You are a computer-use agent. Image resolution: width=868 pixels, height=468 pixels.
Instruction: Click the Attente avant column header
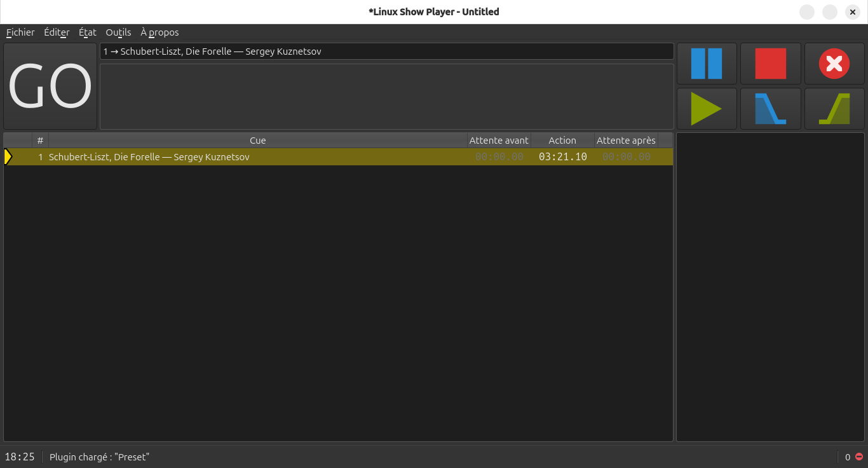499,141
